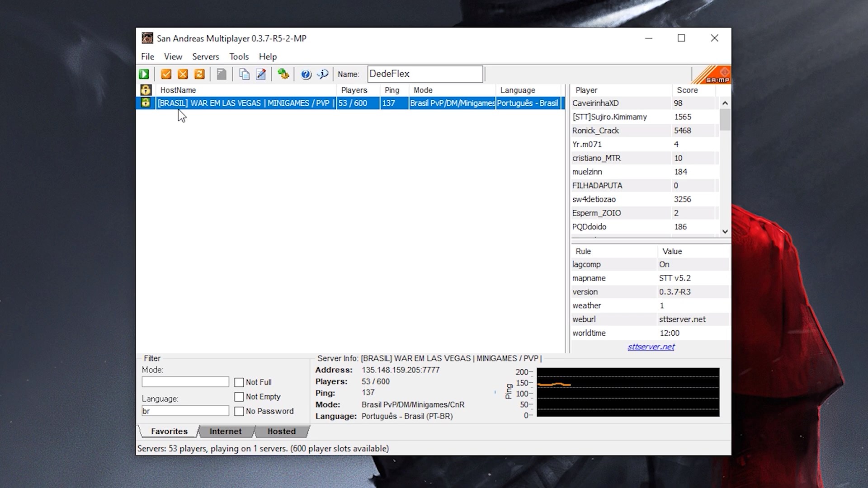Select player Ronick_Crack
Viewport: 868px width, 488px height.
pyautogui.click(x=645, y=131)
